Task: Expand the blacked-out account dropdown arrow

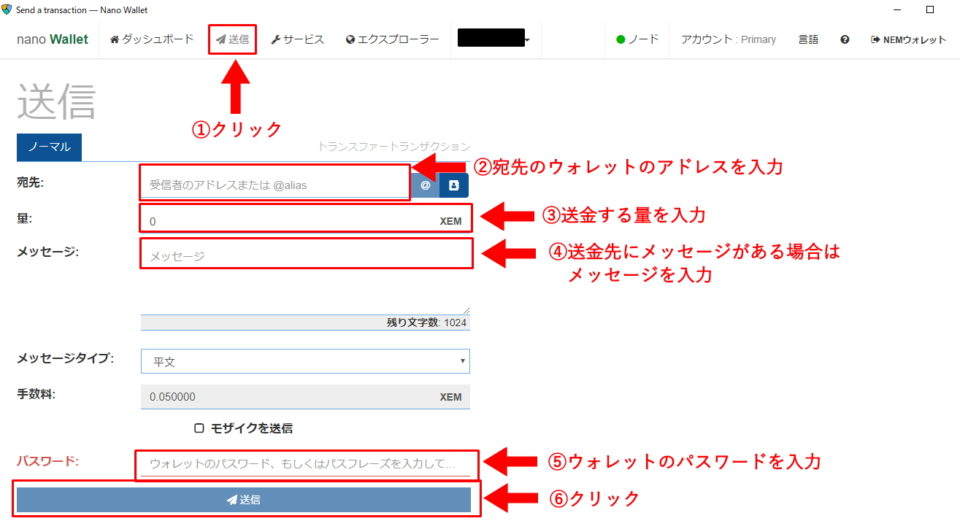Action: 527,40
